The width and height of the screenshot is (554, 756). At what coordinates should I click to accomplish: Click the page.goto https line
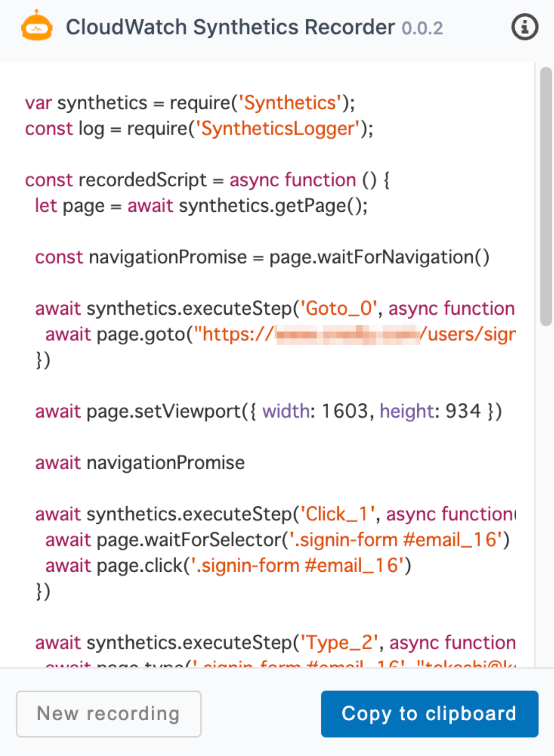point(280,334)
